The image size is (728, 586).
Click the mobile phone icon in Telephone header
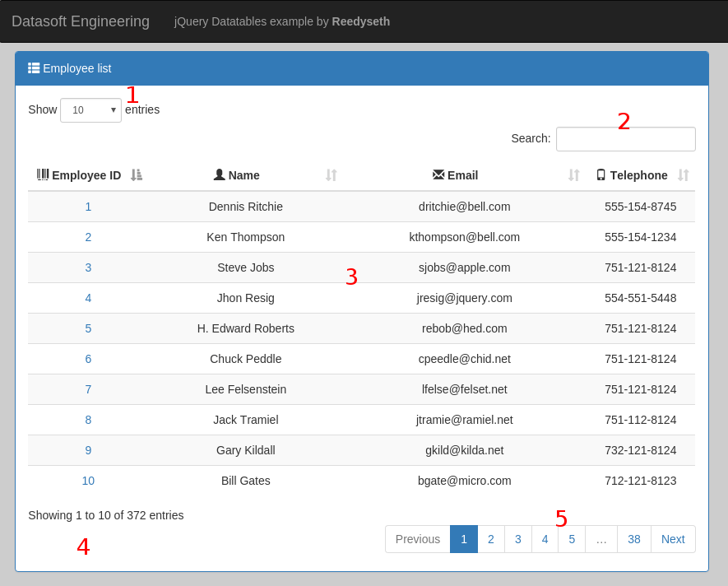(601, 174)
